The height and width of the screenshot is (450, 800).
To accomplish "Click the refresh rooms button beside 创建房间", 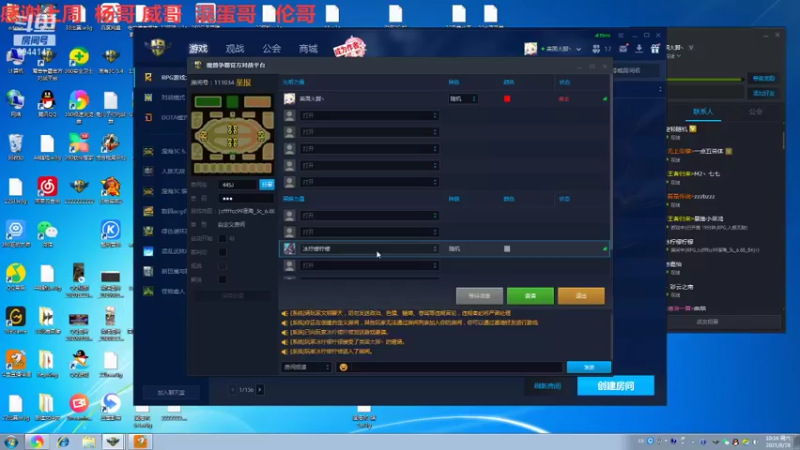I will [547, 386].
